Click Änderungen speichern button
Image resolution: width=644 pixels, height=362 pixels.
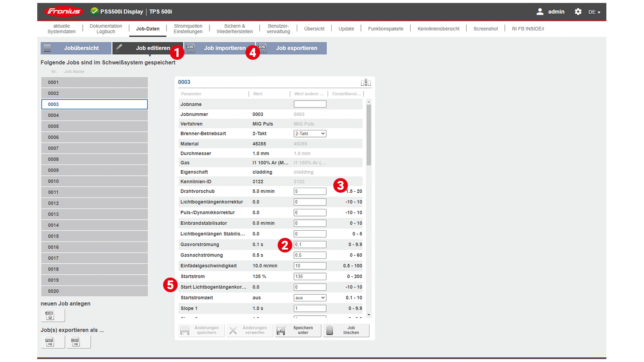point(202,330)
